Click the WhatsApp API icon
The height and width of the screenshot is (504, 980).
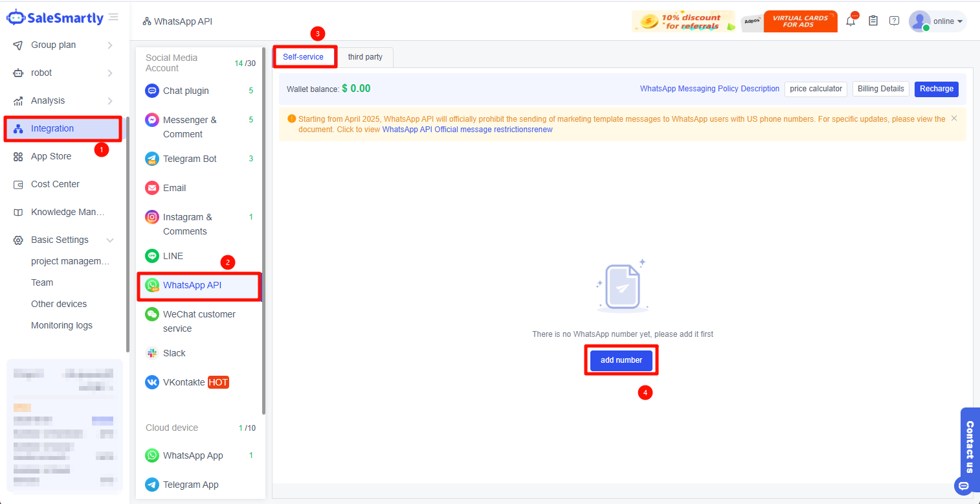coord(152,285)
